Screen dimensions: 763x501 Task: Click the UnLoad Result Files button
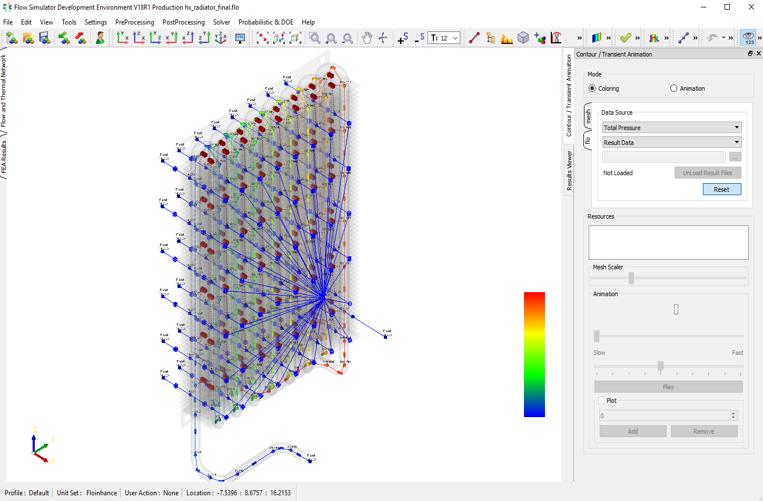click(708, 173)
